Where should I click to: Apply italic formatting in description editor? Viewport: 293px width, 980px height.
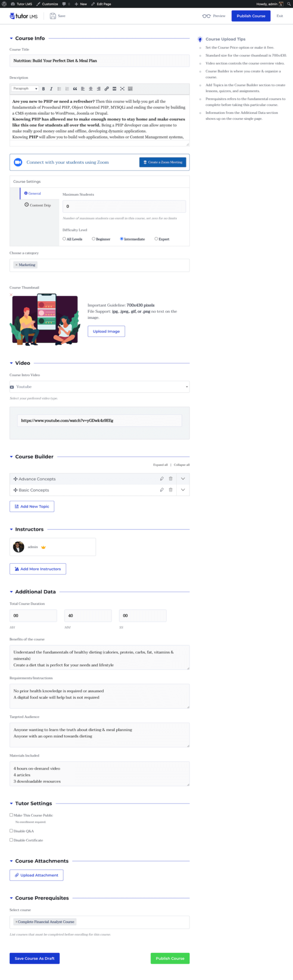tap(51, 89)
